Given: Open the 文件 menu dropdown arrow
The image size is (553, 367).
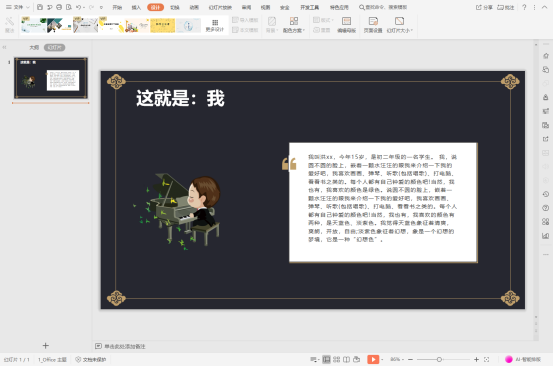Looking at the screenshot, I should click(28, 7).
